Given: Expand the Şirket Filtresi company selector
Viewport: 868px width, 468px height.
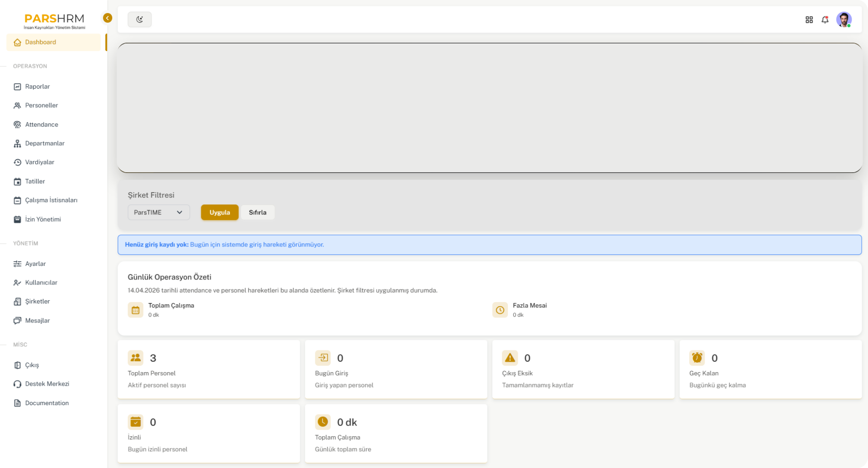Looking at the screenshot, I should click(158, 212).
